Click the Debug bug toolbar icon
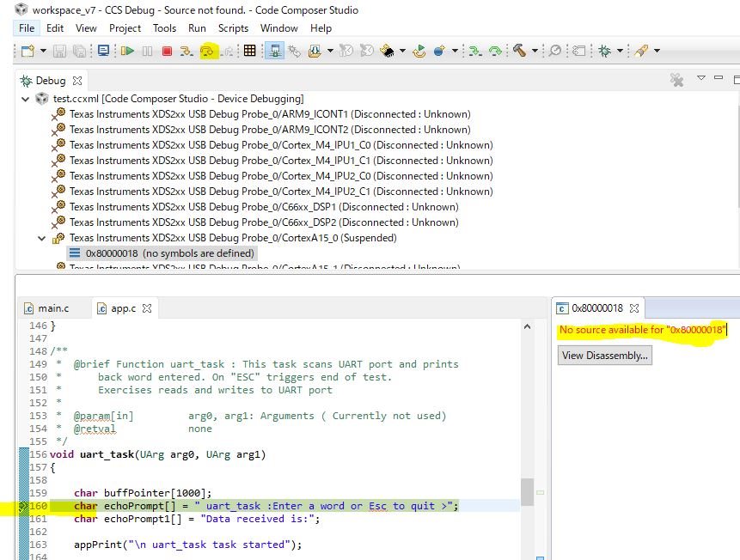 [604, 51]
